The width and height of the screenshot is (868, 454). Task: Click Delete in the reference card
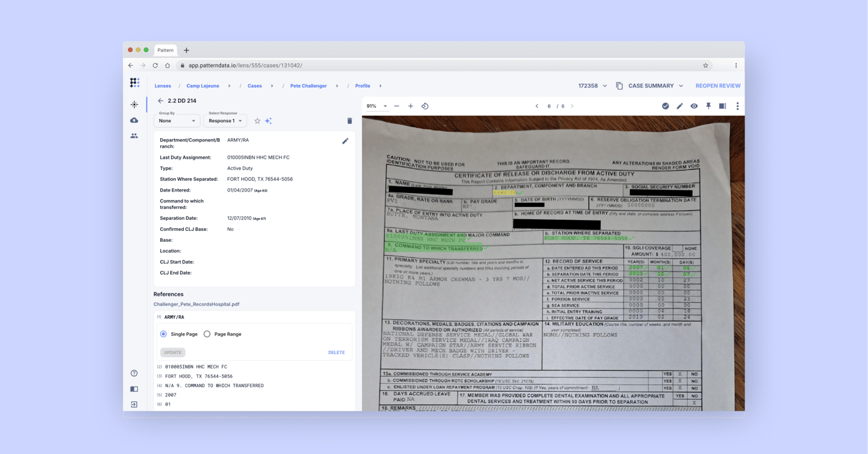(x=336, y=352)
